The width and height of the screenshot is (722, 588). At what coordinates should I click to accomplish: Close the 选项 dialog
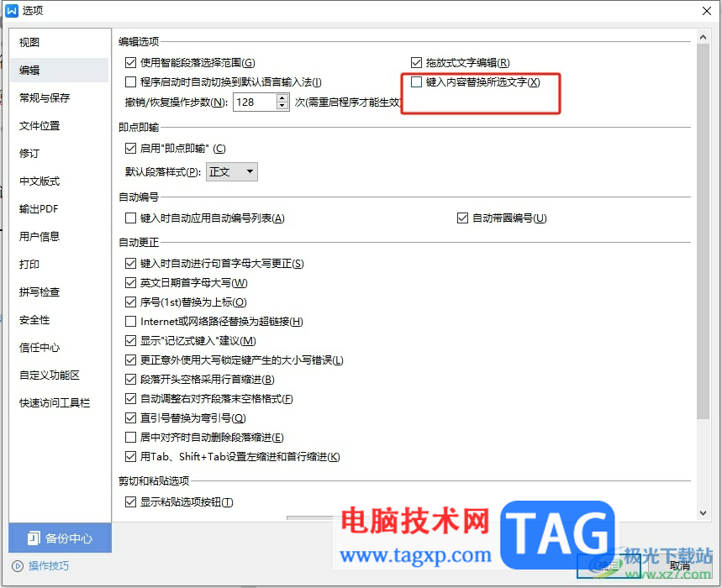click(x=706, y=11)
